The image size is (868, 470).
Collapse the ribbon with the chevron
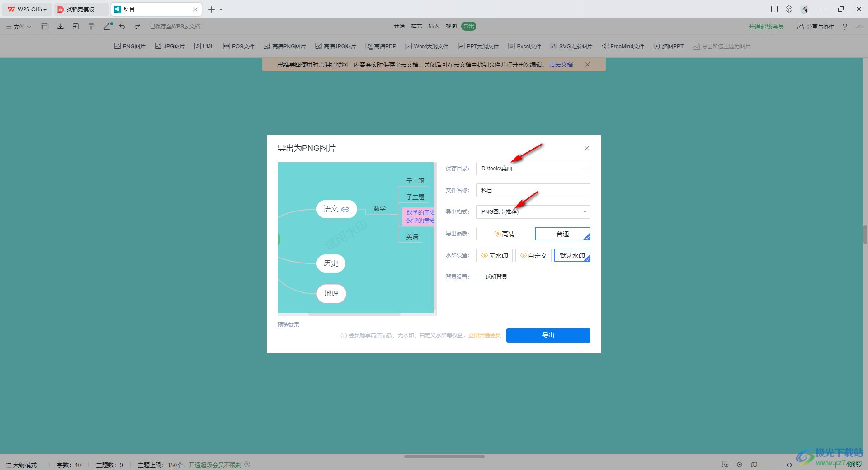coord(859,27)
